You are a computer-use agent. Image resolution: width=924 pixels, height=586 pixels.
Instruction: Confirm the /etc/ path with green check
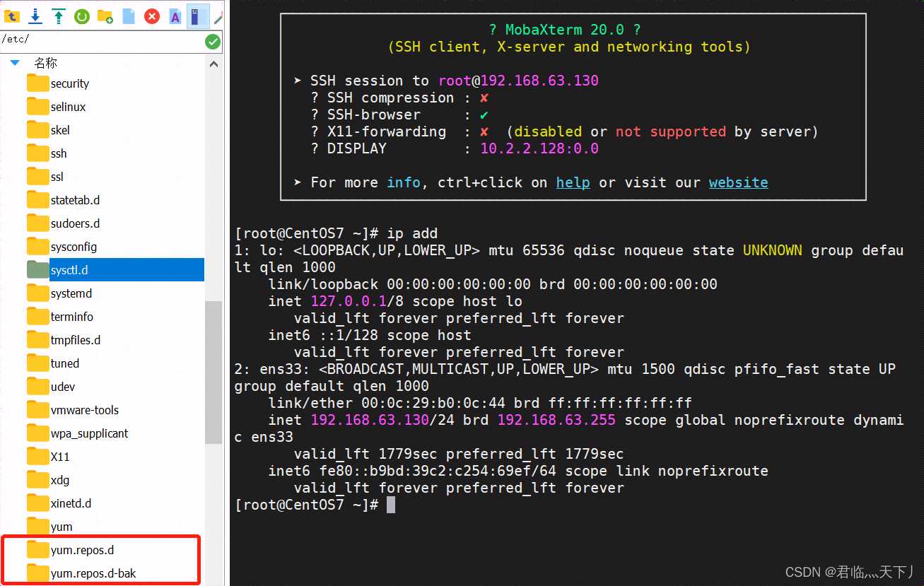(x=212, y=42)
